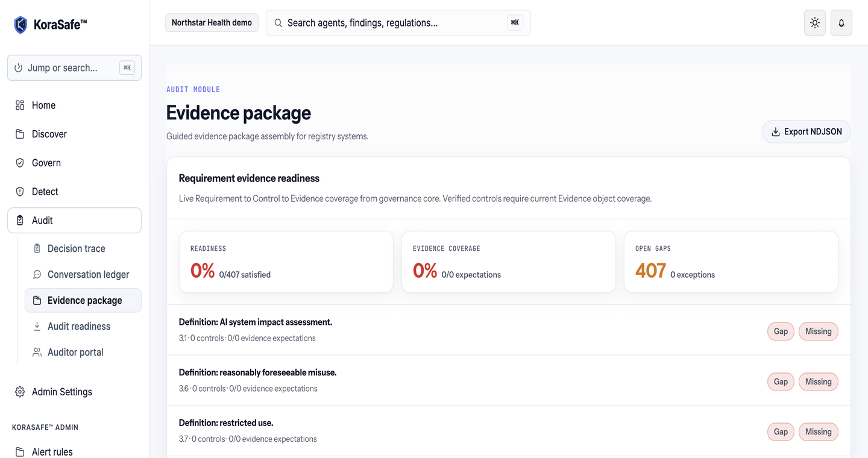Collapse the Audit menu section

click(74, 221)
